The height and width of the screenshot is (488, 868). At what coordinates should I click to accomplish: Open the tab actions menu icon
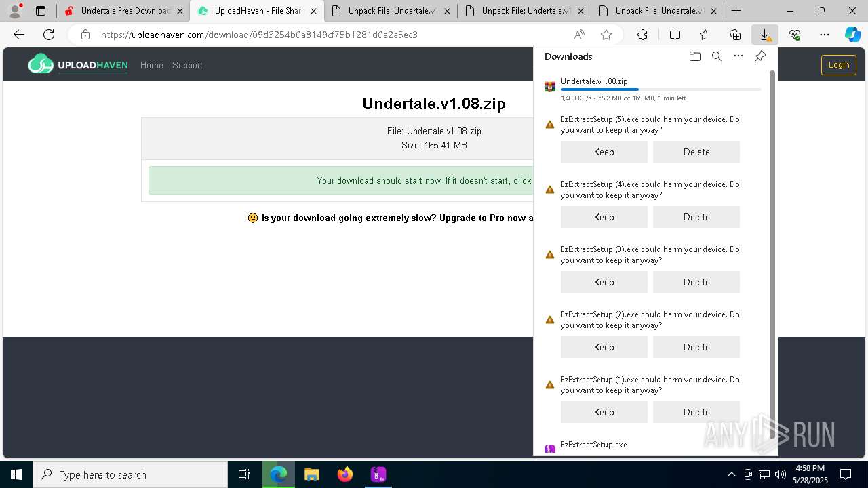tap(41, 11)
